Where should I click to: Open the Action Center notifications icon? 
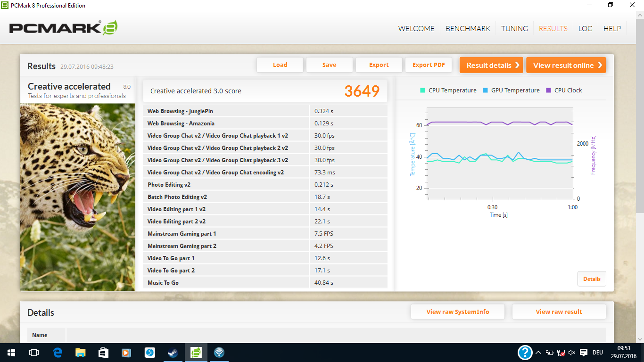pyautogui.click(x=584, y=353)
